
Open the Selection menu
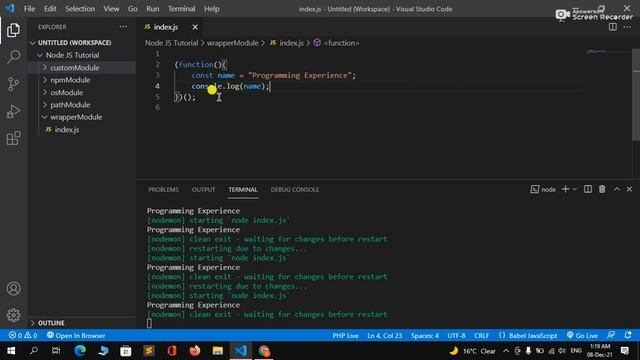80,9
